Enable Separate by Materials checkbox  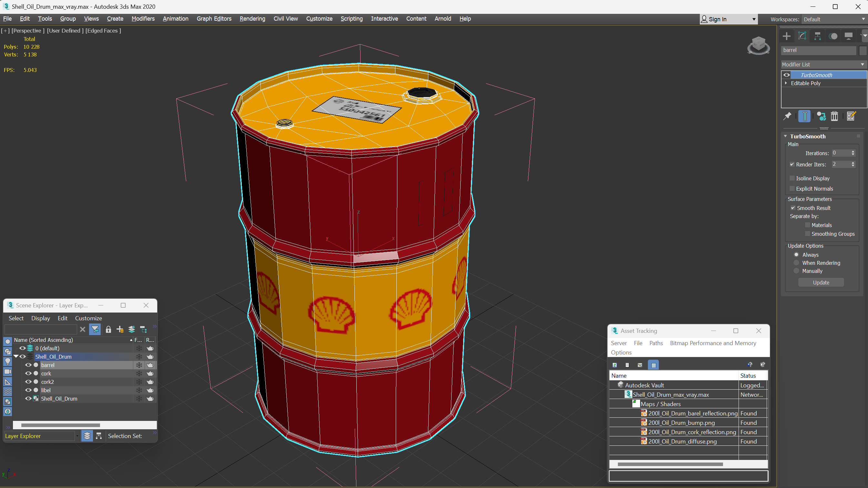807,225
